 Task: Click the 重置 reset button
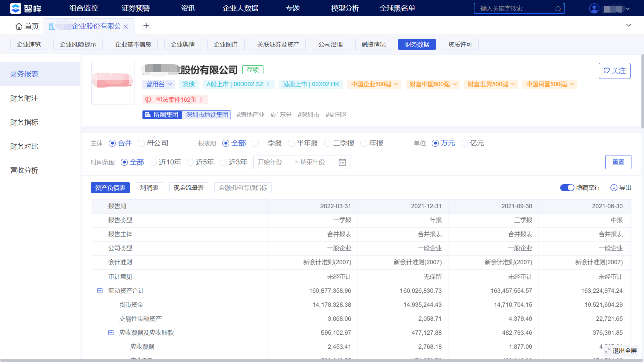618,162
